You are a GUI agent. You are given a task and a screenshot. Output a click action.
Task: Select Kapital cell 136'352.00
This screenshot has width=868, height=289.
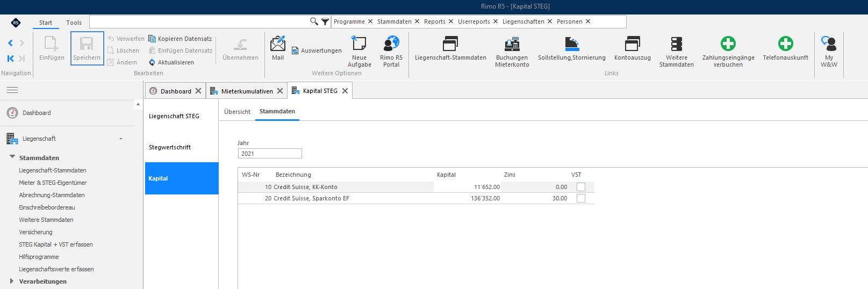(x=468, y=198)
